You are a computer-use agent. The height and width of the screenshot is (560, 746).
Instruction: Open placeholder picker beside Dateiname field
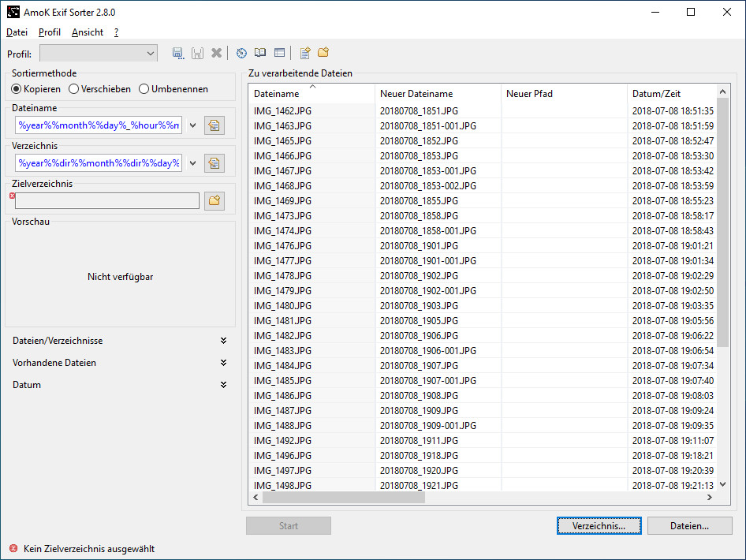tap(214, 125)
